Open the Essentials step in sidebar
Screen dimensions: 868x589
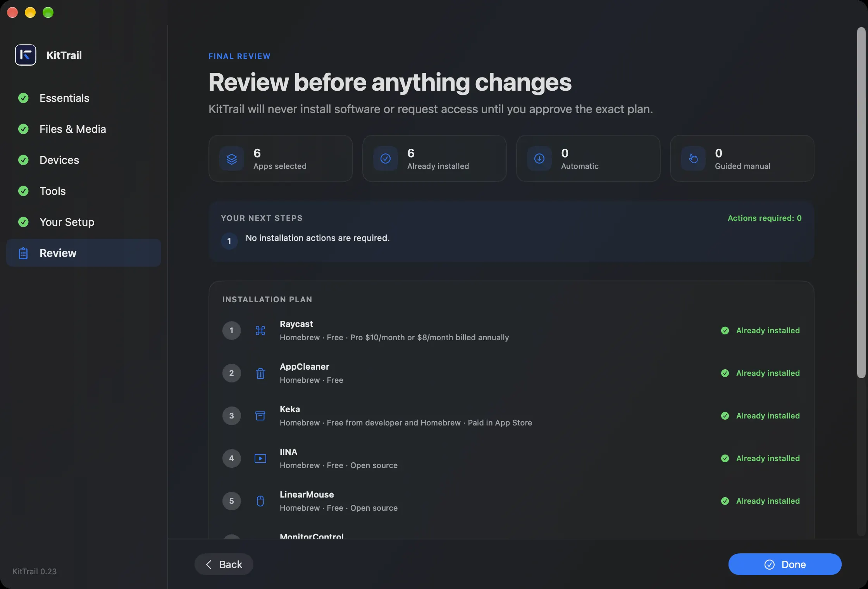pos(84,98)
